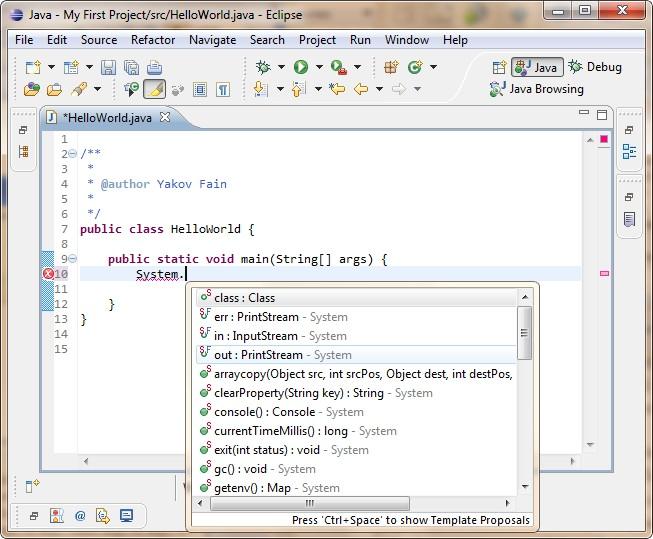Open the dropdown beside Next Annotation icon
This screenshot has height=539, width=653.
tap(280, 89)
